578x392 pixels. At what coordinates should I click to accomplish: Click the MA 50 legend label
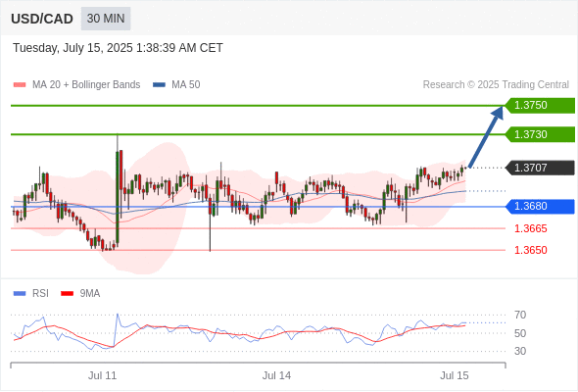[x=186, y=85]
